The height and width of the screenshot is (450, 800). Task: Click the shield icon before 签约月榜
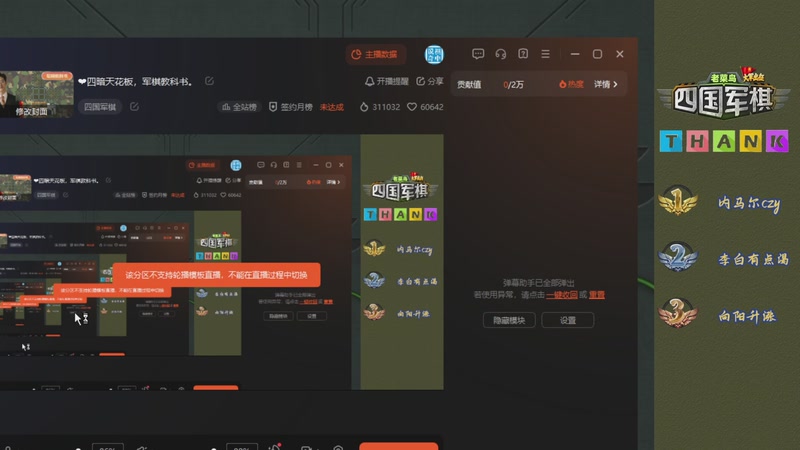click(273, 107)
